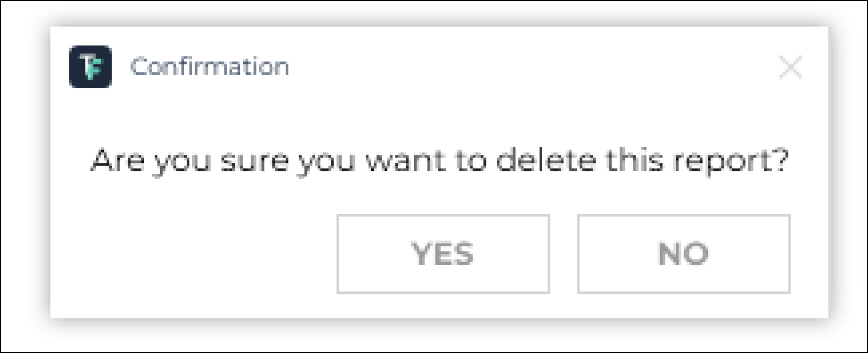The width and height of the screenshot is (868, 353).
Task: Select the dark square app icon beside Confirmation
Action: pyautogui.click(x=90, y=67)
